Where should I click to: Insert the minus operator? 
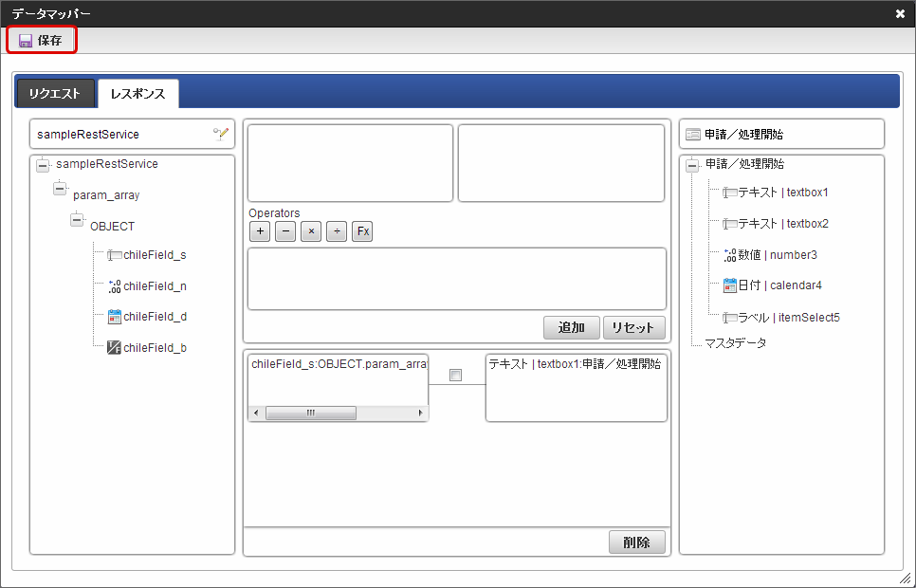[285, 231]
